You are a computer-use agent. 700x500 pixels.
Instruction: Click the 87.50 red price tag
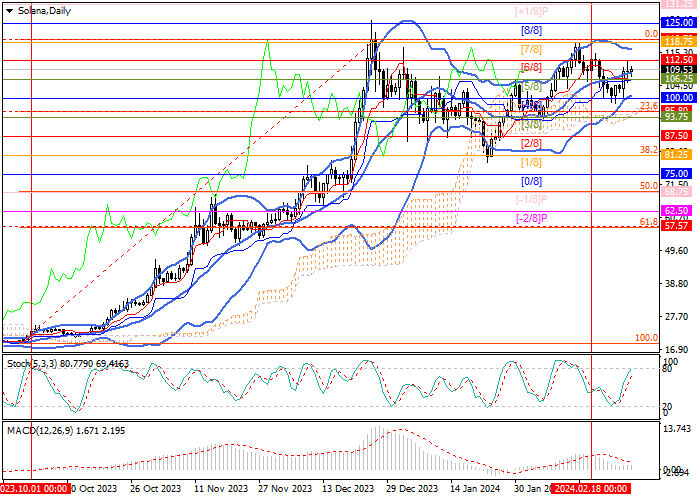click(x=678, y=136)
